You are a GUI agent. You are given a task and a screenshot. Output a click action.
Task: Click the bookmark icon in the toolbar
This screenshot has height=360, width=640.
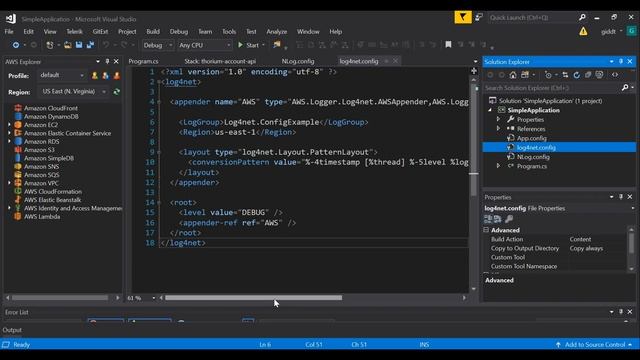(448, 44)
